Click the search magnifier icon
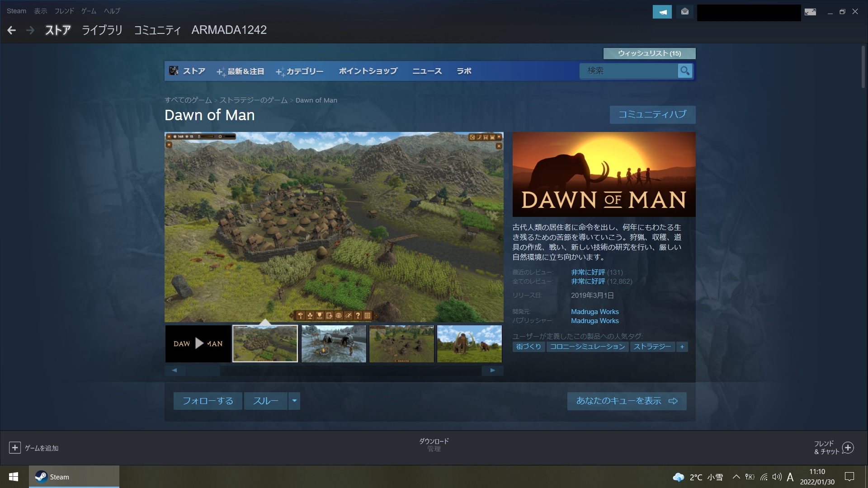Viewport: 868px width, 488px height. point(685,70)
